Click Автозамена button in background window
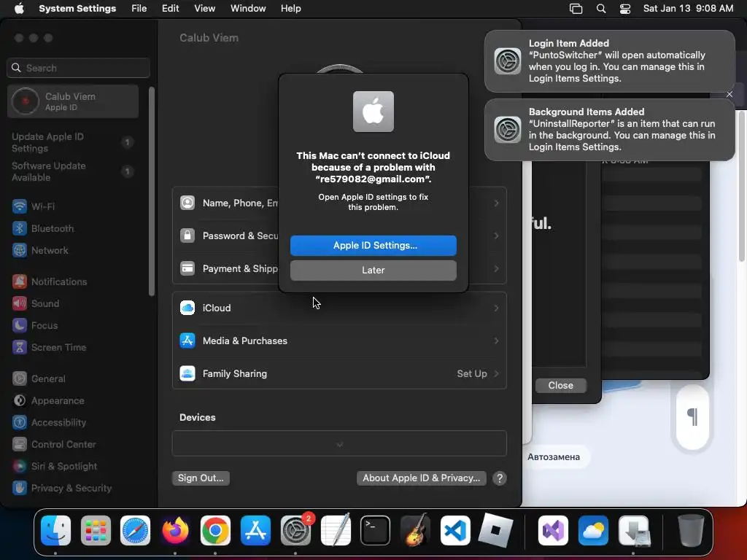 point(554,456)
